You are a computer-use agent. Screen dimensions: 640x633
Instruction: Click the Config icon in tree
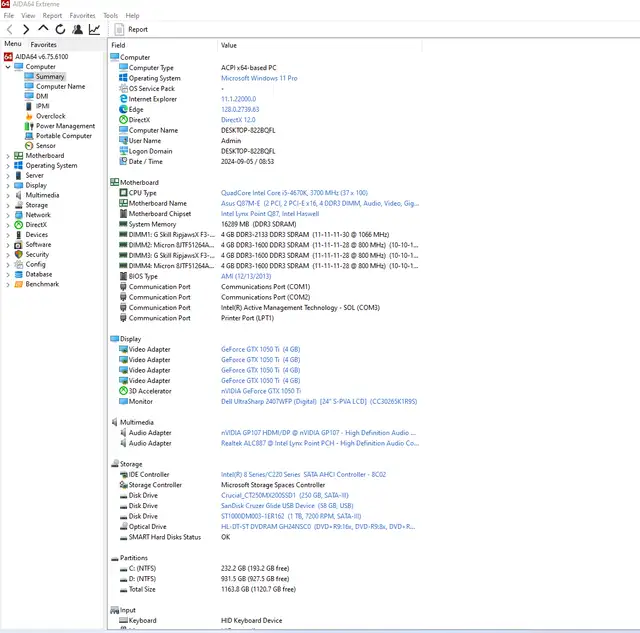18,264
